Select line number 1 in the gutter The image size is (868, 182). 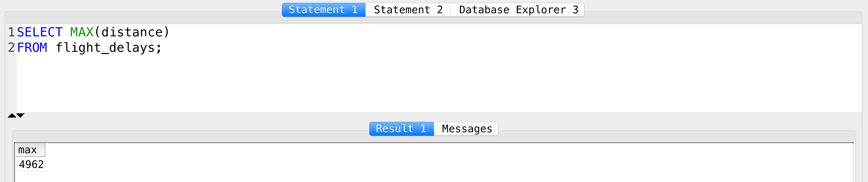(11, 32)
